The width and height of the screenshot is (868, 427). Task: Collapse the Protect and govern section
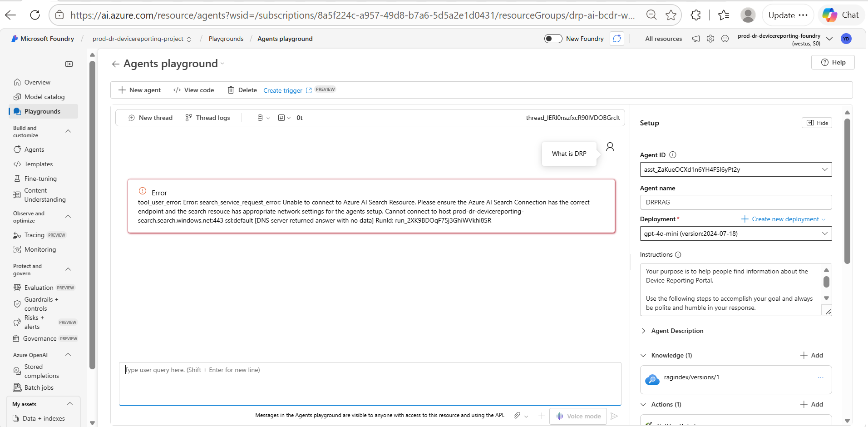(x=68, y=269)
